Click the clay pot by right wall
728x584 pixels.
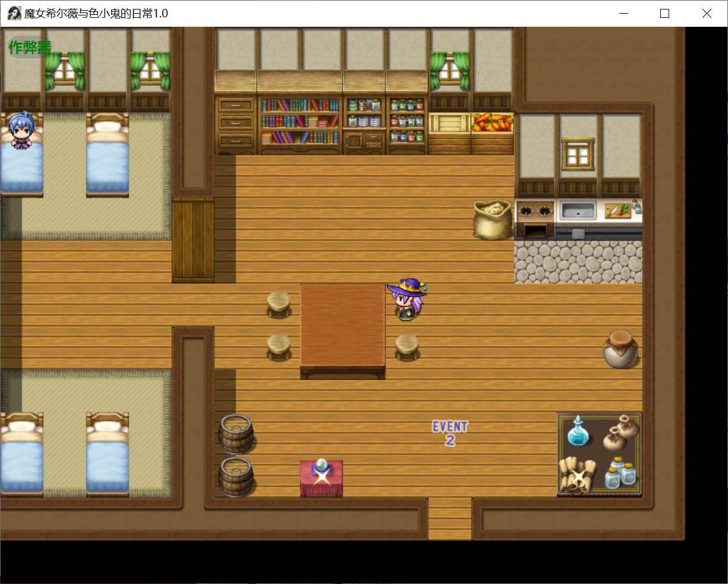click(621, 350)
